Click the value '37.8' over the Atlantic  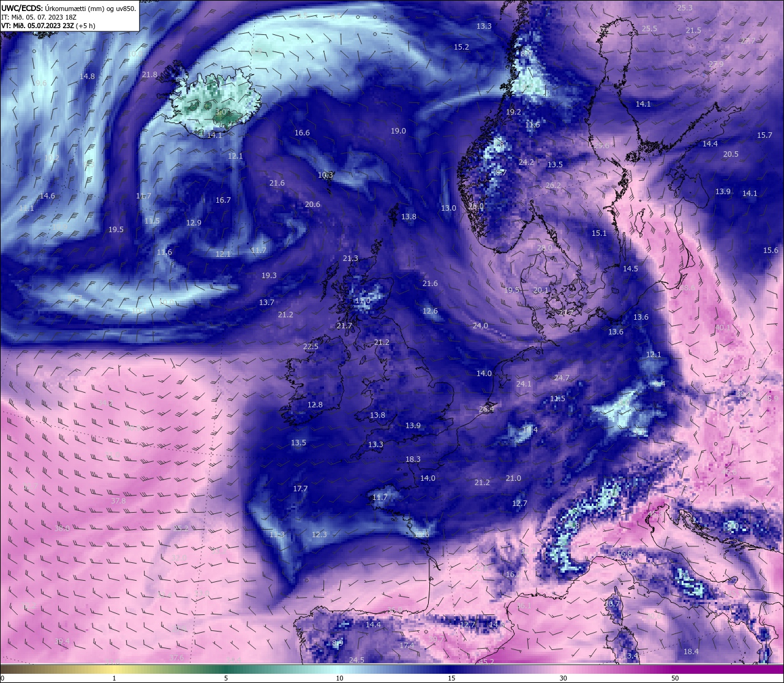[118, 501]
